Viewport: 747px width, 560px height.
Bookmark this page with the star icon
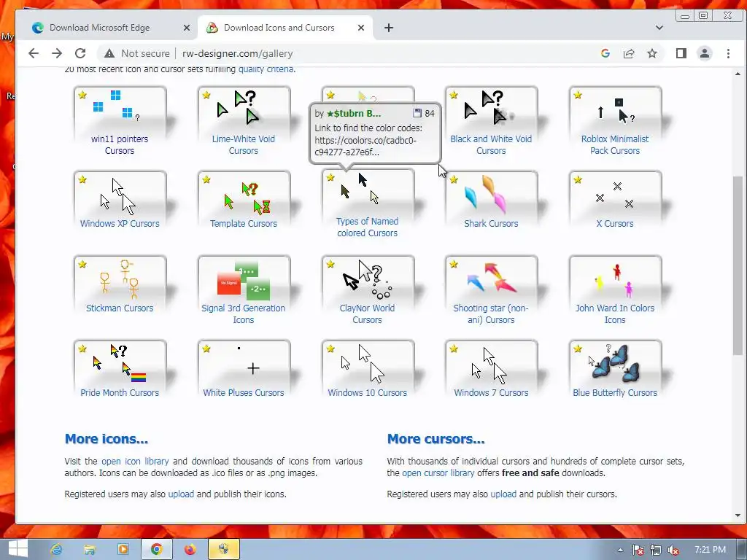pyautogui.click(x=652, y=53)
